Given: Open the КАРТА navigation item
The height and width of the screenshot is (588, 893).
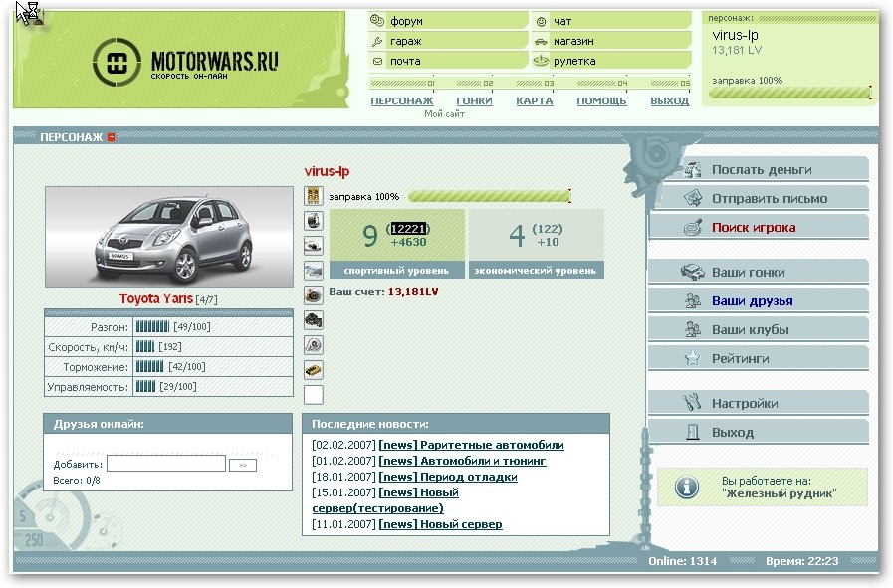Looking at the screenshot, I should 535,100.
